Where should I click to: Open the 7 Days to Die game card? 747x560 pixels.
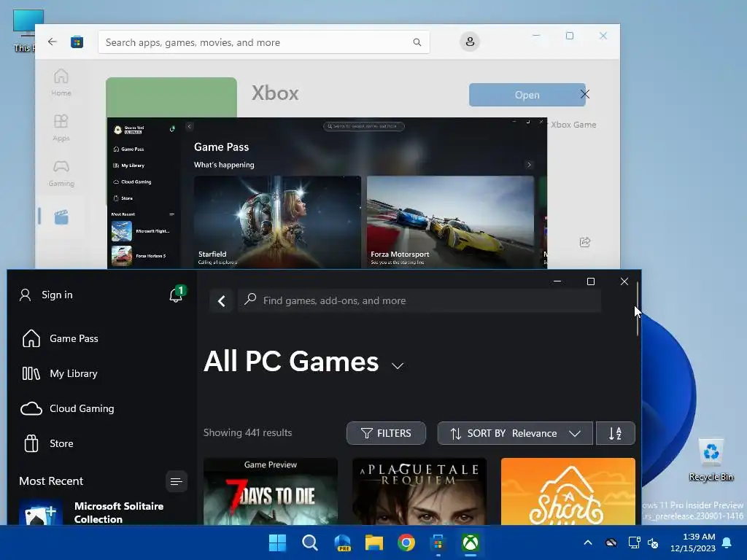point(271,491)
